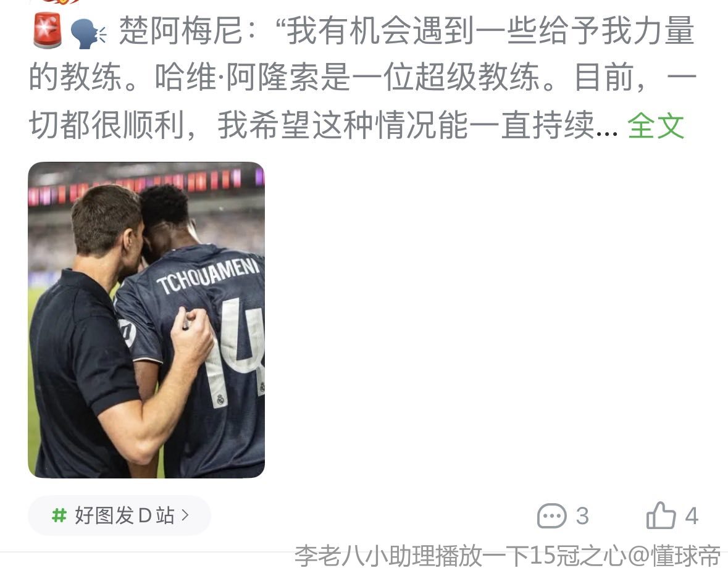Click the red siren emoji
Screen dimensions: 728x576
[x=48, y=30]
